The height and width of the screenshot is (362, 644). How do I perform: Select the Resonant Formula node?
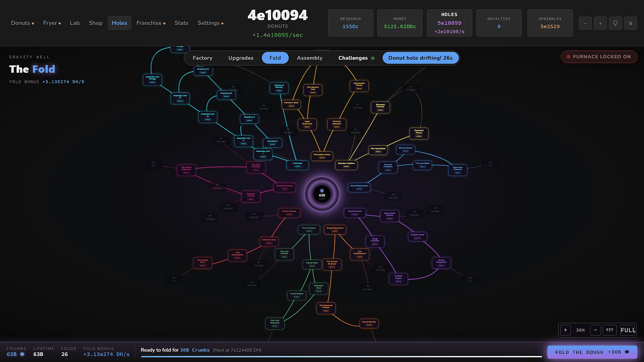coord(380,107)
